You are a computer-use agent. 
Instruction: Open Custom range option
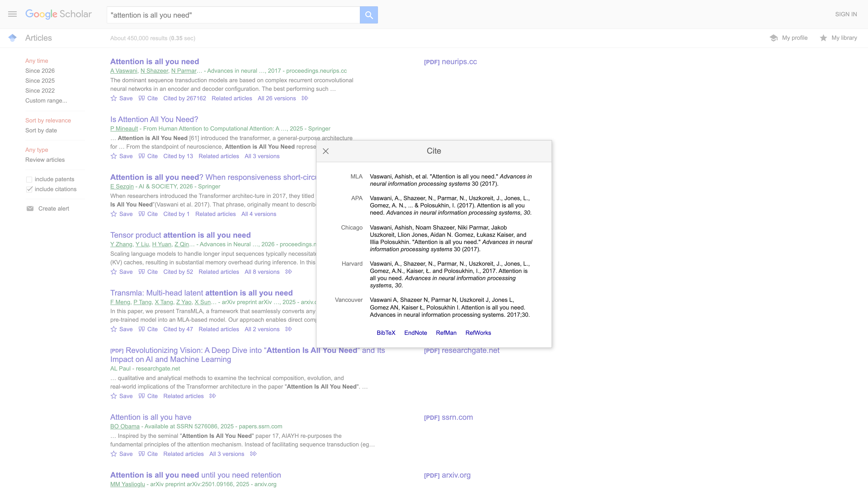click(46, 100)
